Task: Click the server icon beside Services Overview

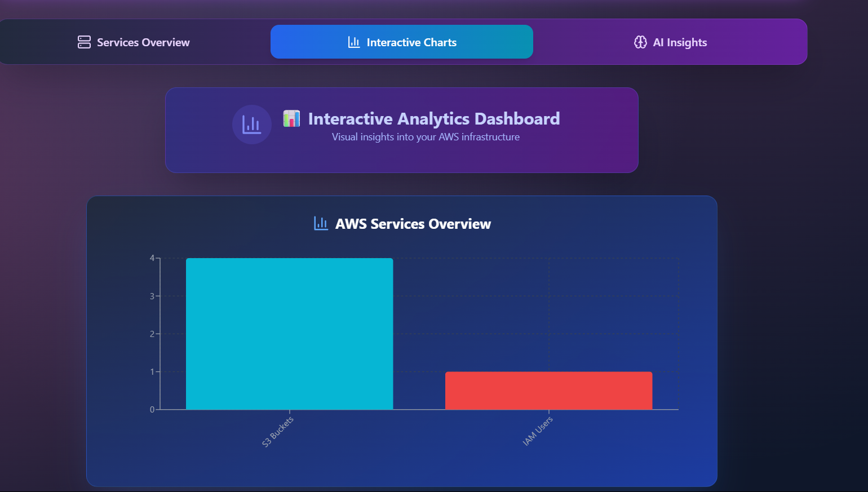Action: point(84,42)
